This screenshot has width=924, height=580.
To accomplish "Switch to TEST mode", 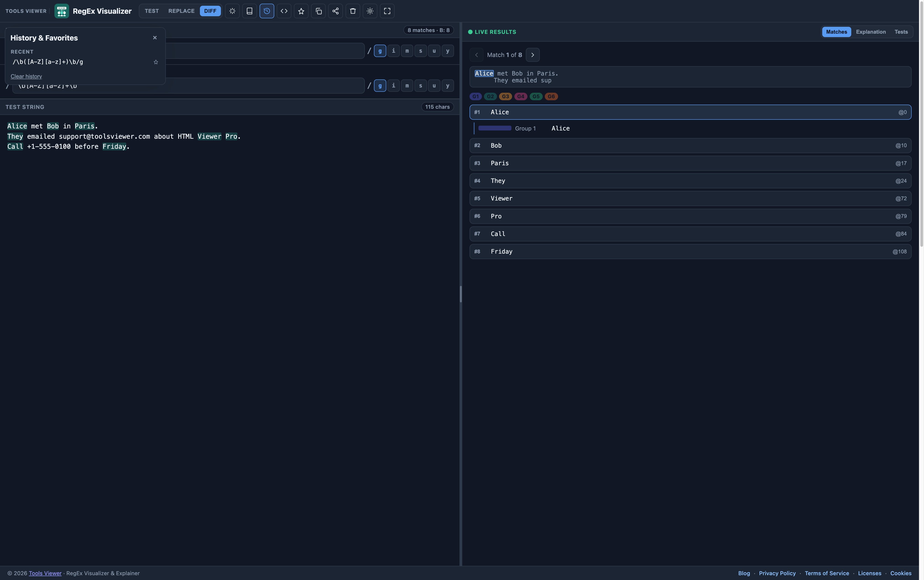I will click(x=152, y=11).
